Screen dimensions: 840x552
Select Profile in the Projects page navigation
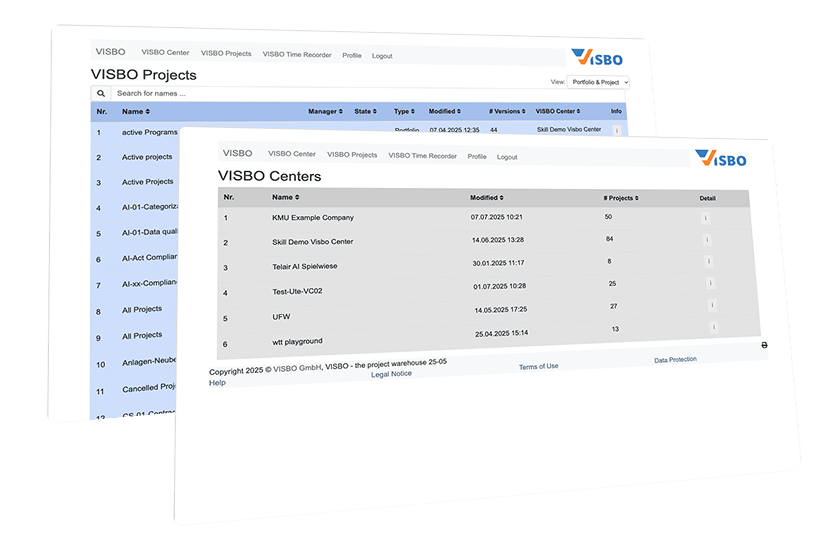pyautogui.click(x=351, y=56)
